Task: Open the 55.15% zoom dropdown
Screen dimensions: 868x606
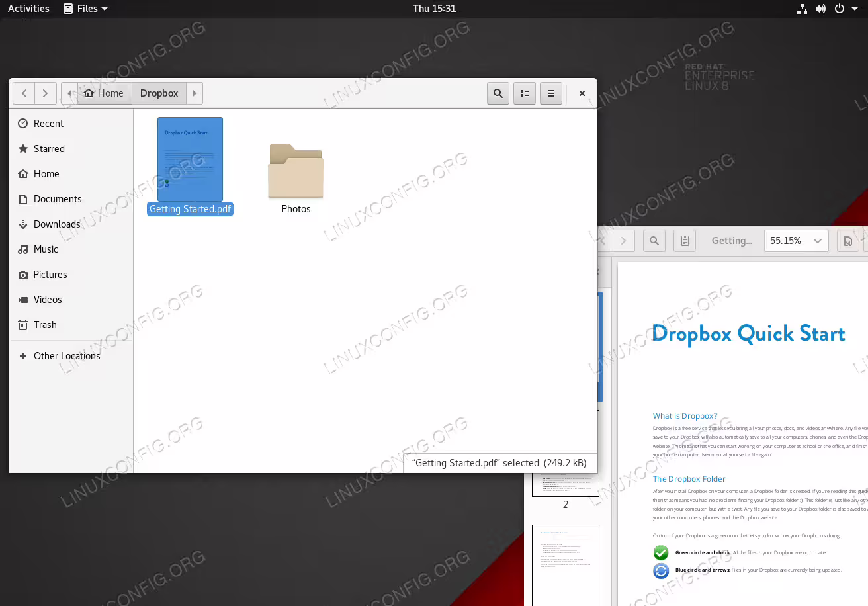Action: coord(797,241)
